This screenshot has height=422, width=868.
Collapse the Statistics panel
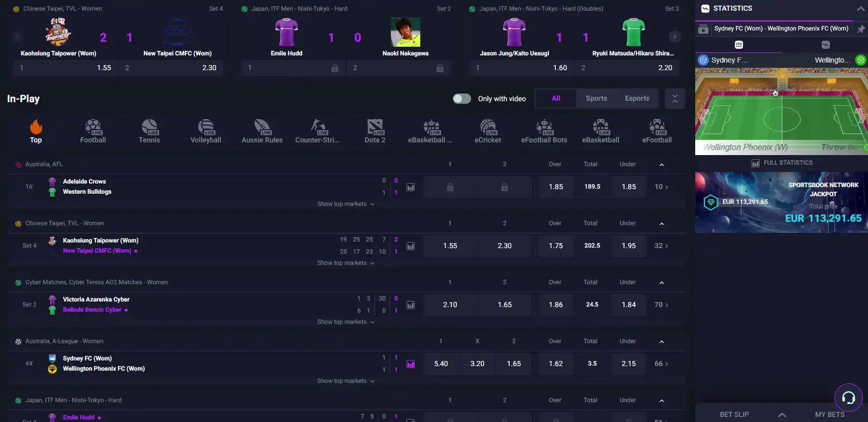[x=860, y=9]
